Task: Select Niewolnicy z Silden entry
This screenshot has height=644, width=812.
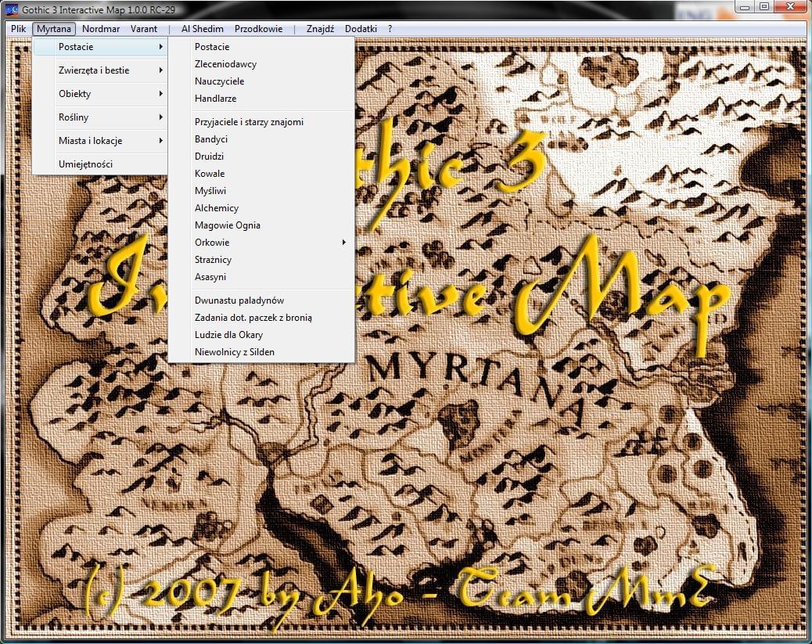Action: click(x=261, y=352)
